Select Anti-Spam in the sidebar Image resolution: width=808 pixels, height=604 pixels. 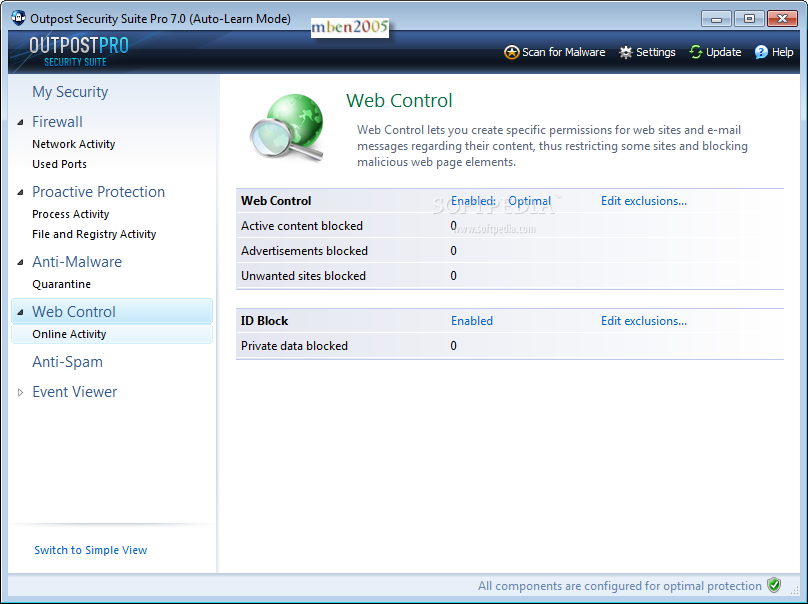coord(67,362)
